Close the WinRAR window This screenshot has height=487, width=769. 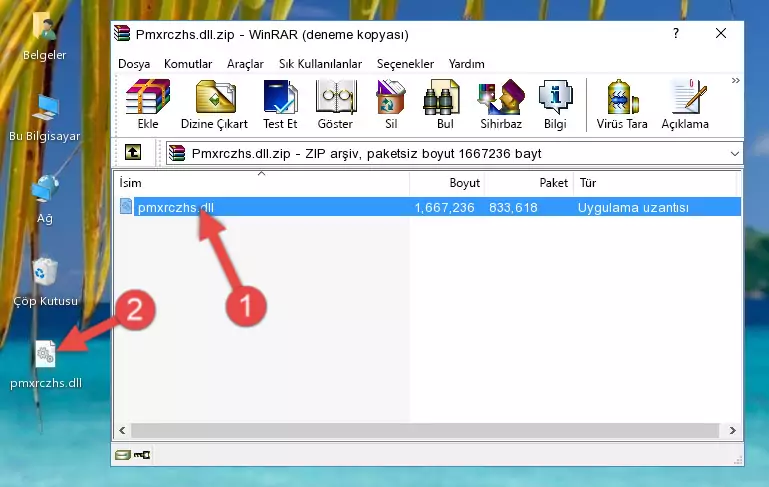[721, 33]
